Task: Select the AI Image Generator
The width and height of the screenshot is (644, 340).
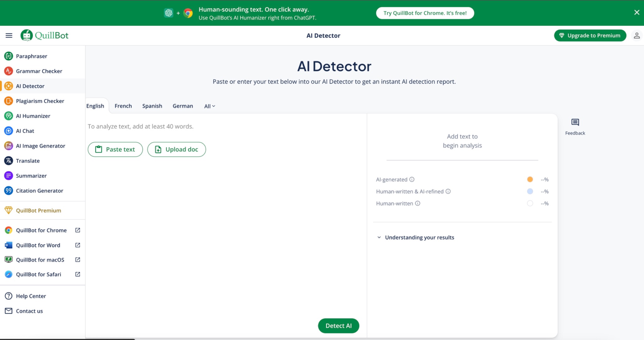Action: tap(41, 146)
